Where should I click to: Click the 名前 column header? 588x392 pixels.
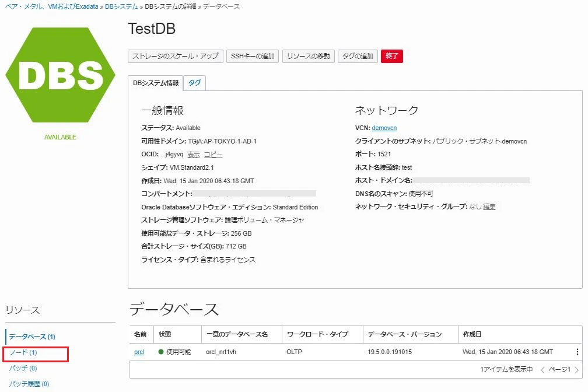point(140,334)
